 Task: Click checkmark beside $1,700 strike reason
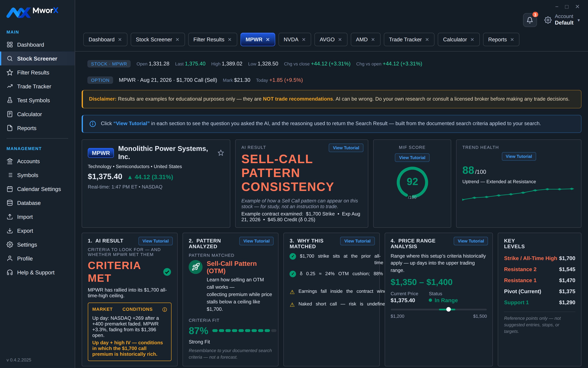[x=293, y=256]
